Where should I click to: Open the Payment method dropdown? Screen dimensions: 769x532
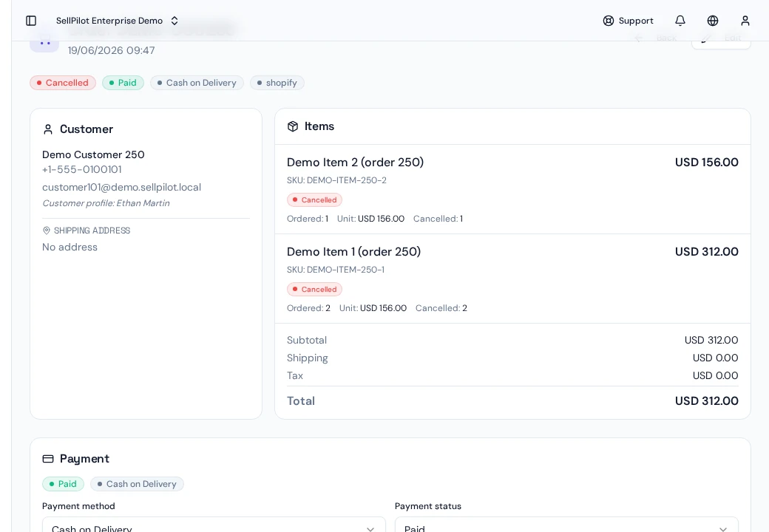point(214,524)
